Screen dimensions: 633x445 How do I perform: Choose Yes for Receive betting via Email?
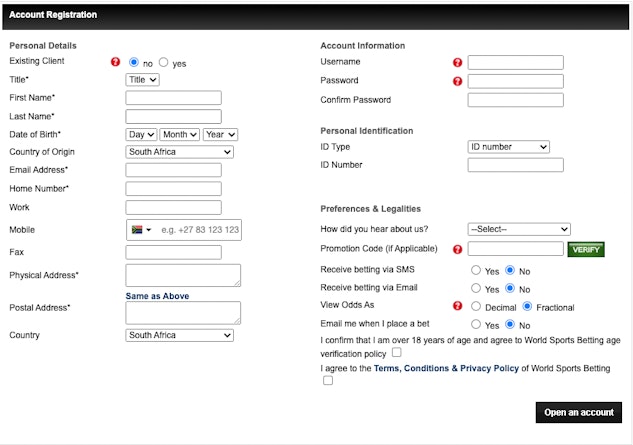(476, 288)
